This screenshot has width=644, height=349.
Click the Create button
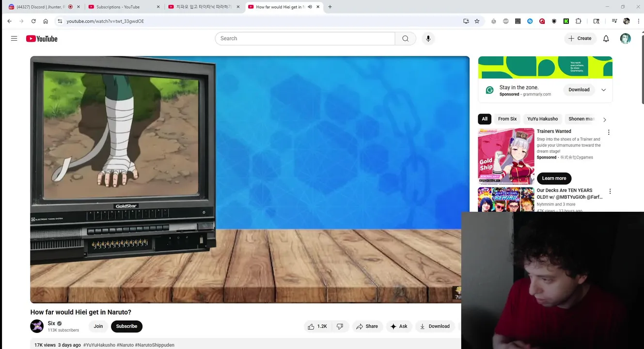pyautogui.click(x=580, y=38)
